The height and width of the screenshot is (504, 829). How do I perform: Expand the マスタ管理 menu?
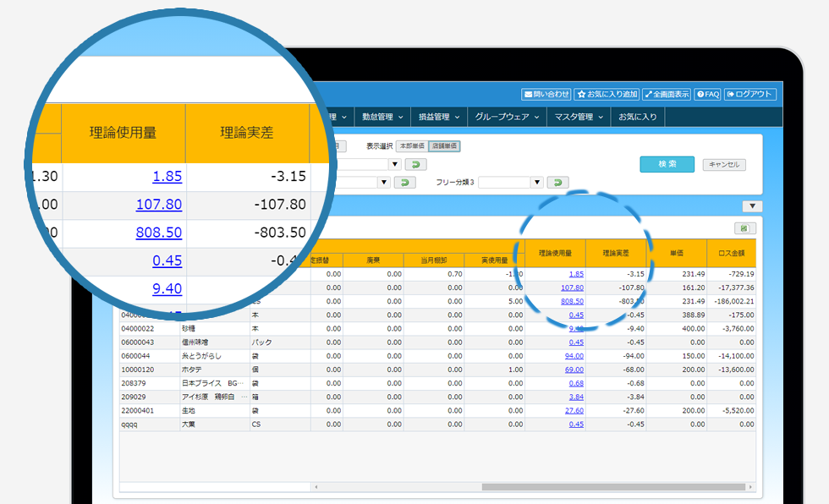click(577, 117)
